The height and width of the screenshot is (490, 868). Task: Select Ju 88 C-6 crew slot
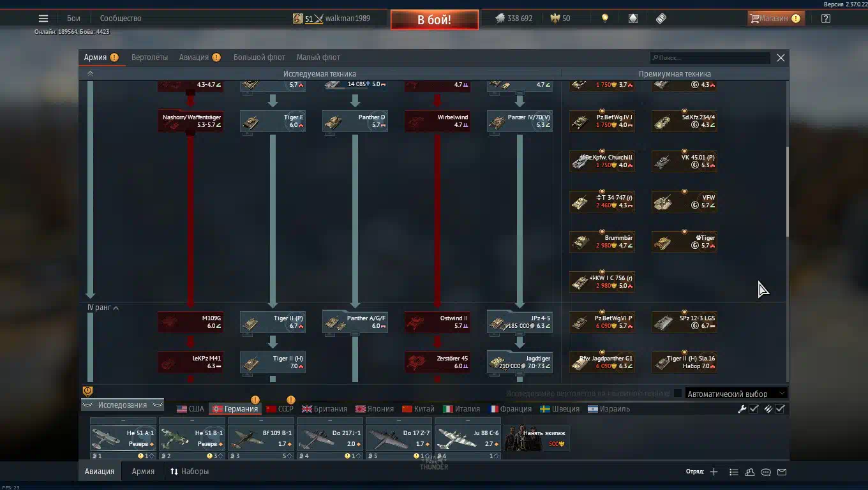tap(468, 438)
